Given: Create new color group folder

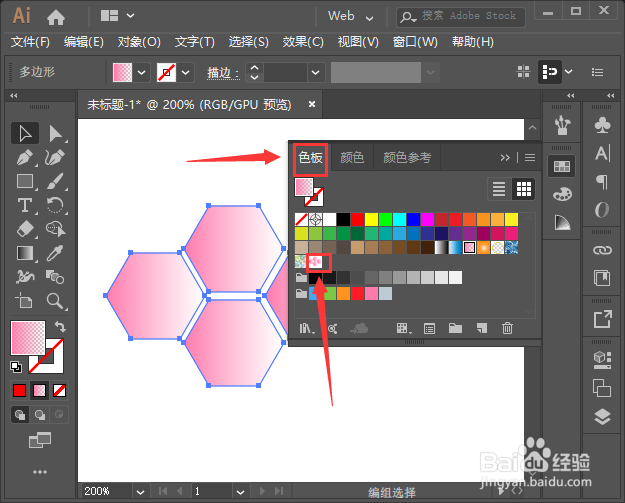Looking at the screenshot, I should [x=455, y=328].
